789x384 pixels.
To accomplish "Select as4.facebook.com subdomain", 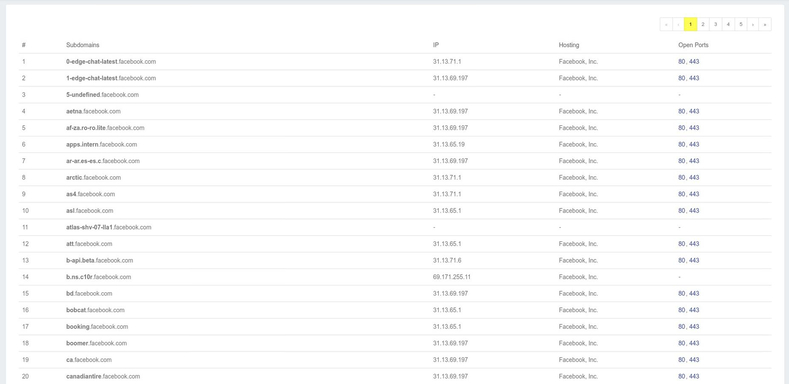I will [x=90, y=194].
